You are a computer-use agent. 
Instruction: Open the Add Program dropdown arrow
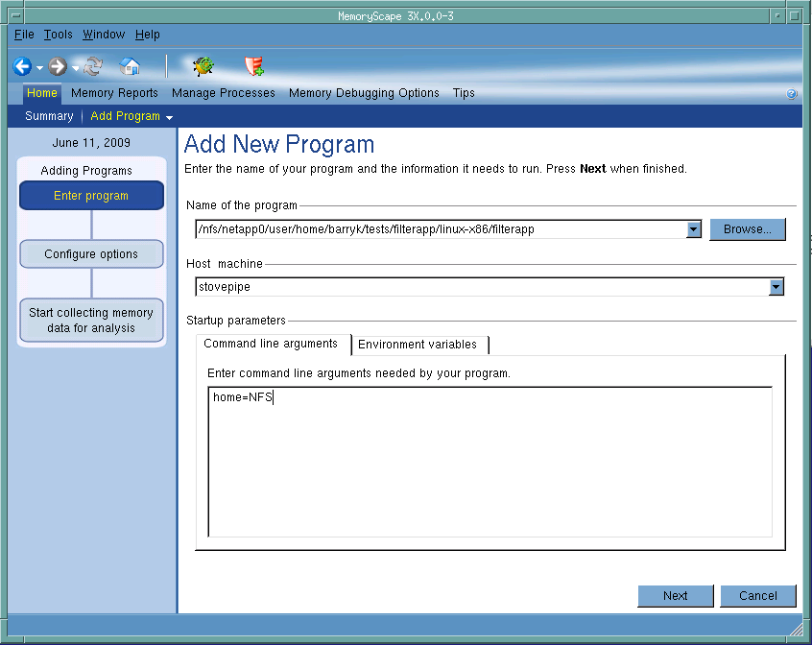169,117
